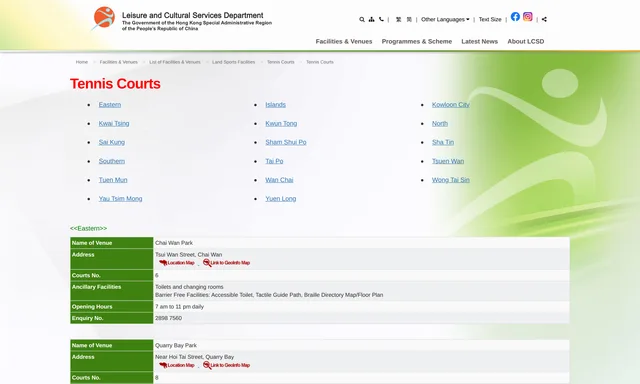640x384 pixels.
Task: Click the share icon
Action: coord(544,19)
